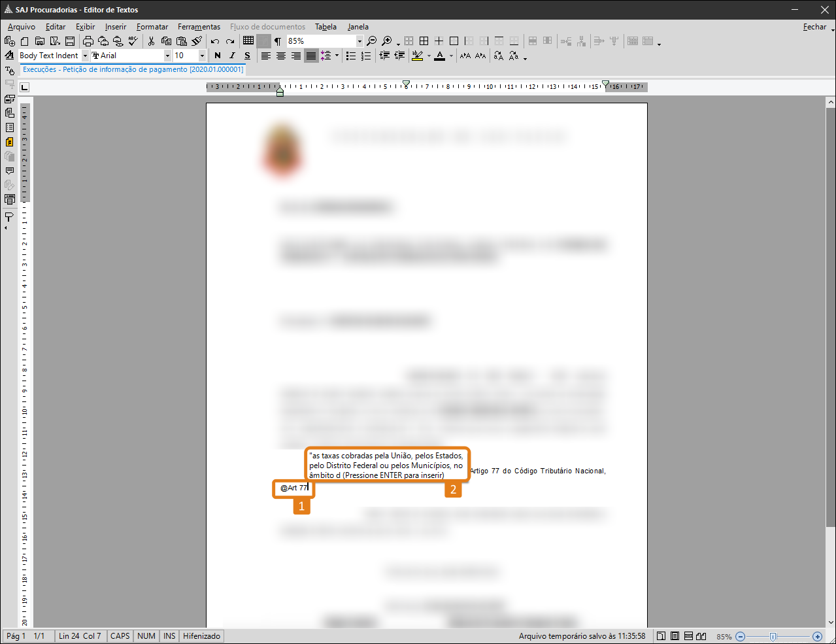The image size is (836, 644).
Task: Click the autotext suggestion tooltip box
Action: click(386, 465)
